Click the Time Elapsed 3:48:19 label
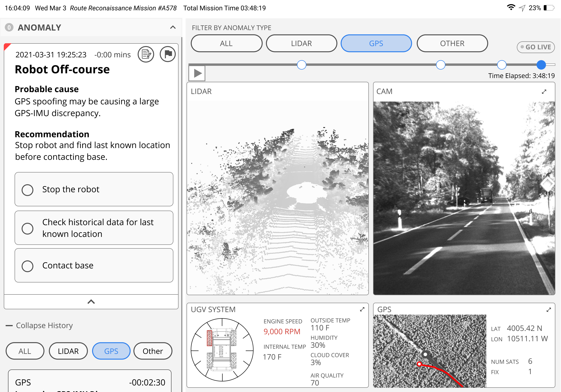This screenshot has height=392, width=561. (x=521, y=76)
